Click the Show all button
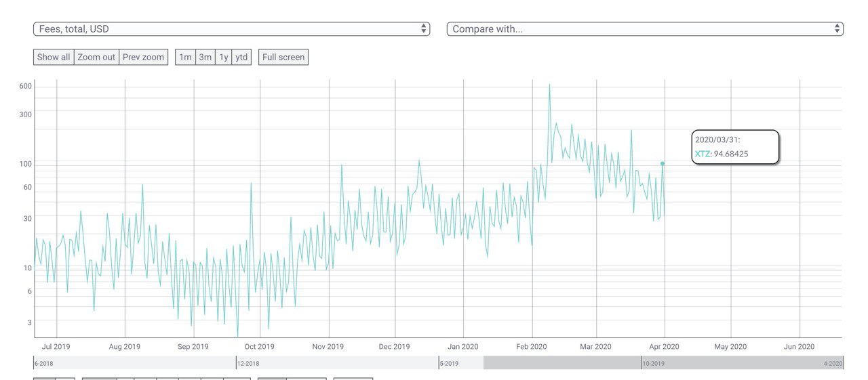This screenshot has width=868, height=380. coord(54,57)
